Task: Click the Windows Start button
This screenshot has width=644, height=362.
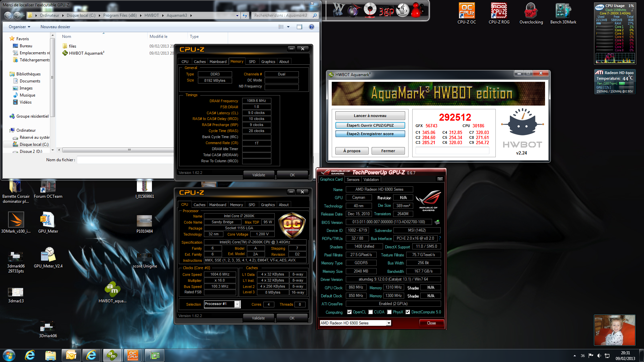Action: click(9, 355)
